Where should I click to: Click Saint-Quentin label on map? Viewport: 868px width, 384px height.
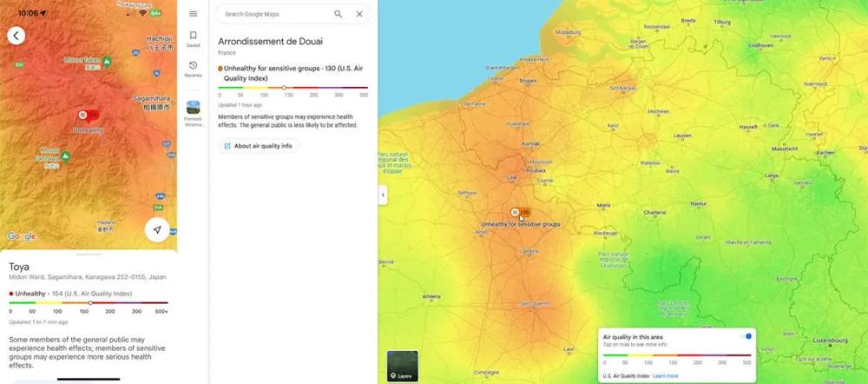(534, 304)
